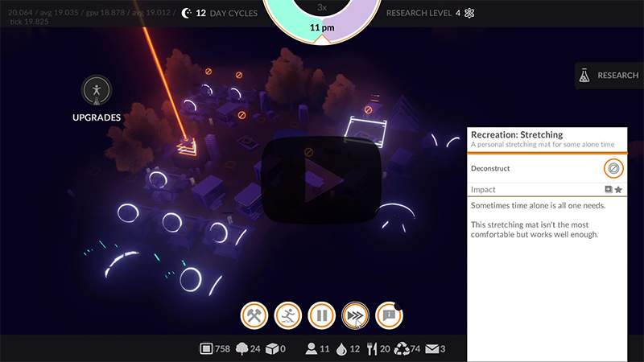Screen dimensions: 644x362
Task: Open the Research panel
Action: pos(609,76)
